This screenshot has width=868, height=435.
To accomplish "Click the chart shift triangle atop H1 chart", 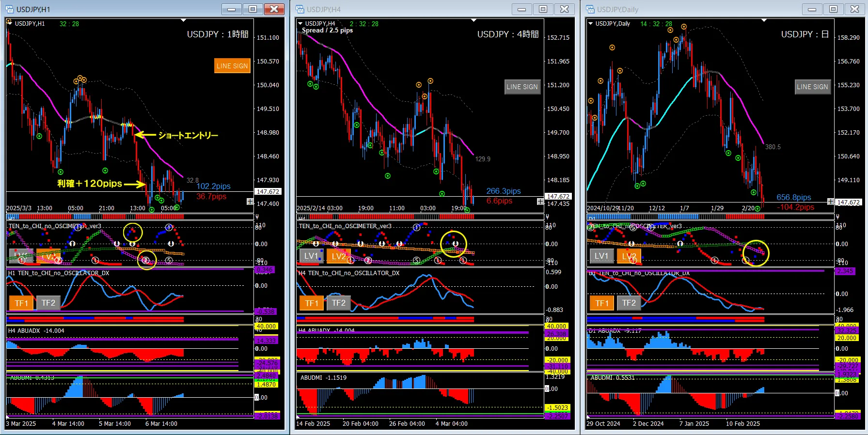I will pos(183,20).
